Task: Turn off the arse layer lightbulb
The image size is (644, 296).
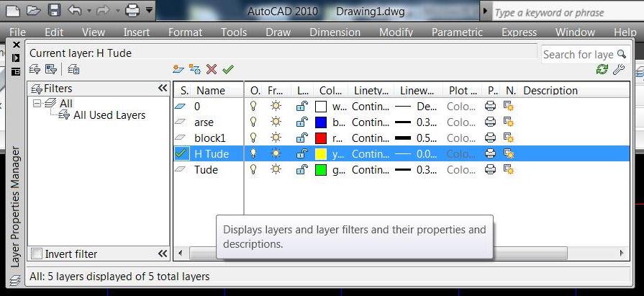Action: (x=253, y=122)
